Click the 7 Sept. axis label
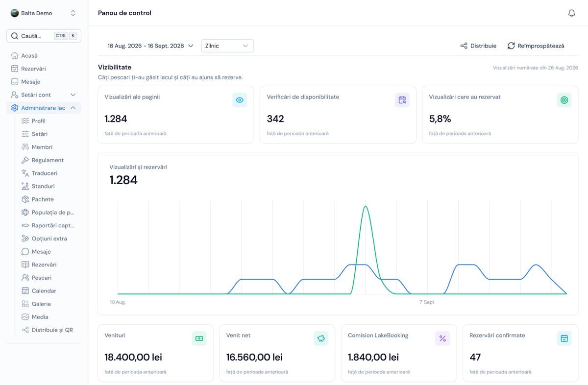This screenshot has height=385, width=588. (x=427, y=302)
